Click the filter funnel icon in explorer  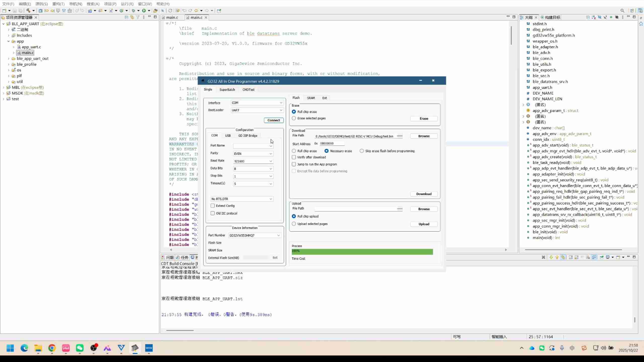138,17
